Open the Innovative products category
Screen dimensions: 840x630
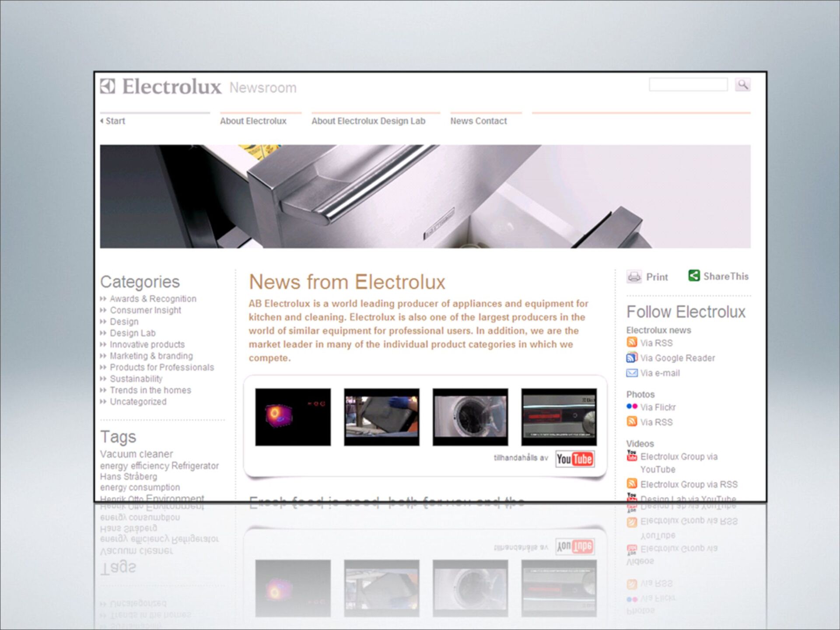[147, 344]
